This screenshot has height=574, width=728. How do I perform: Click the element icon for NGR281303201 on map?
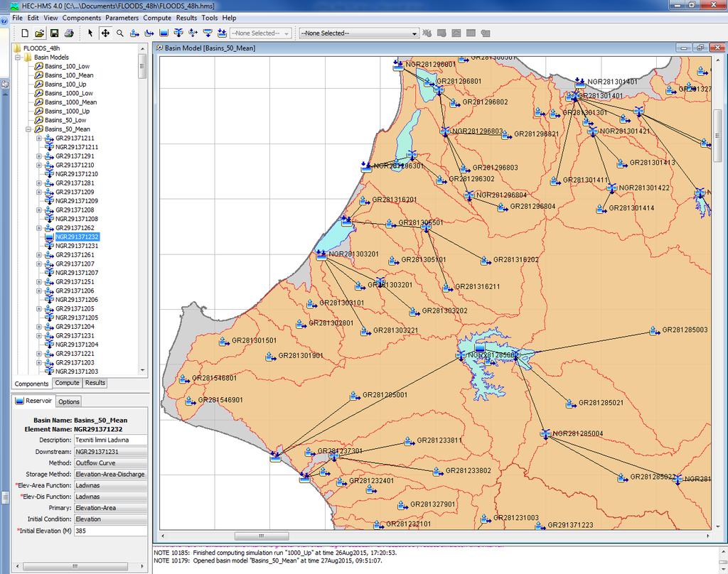coord(321,255)
